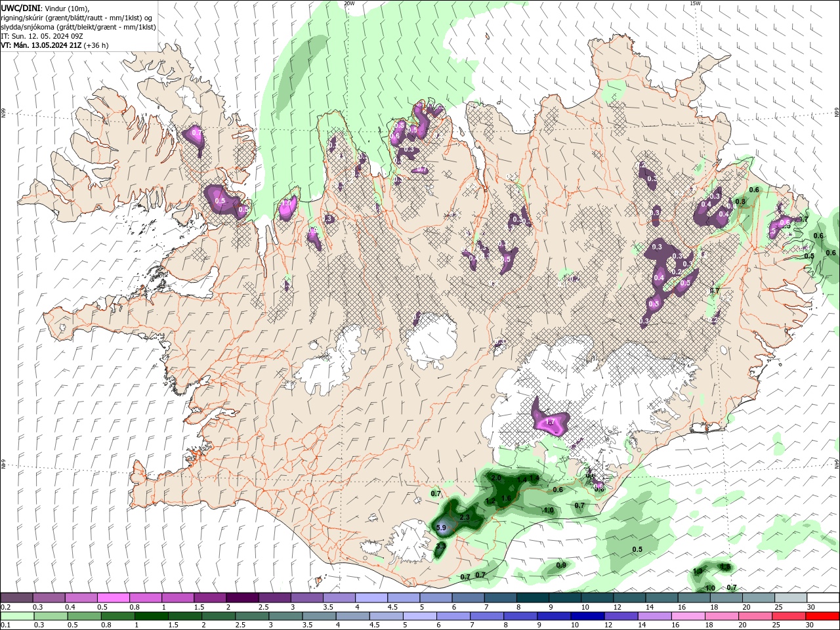The height and width of the screenshot is (630, 840).
Task: Click the 'VT: Mán. 13.05.2024 21Z (+36 h)' line
Action: pos(54,45)
